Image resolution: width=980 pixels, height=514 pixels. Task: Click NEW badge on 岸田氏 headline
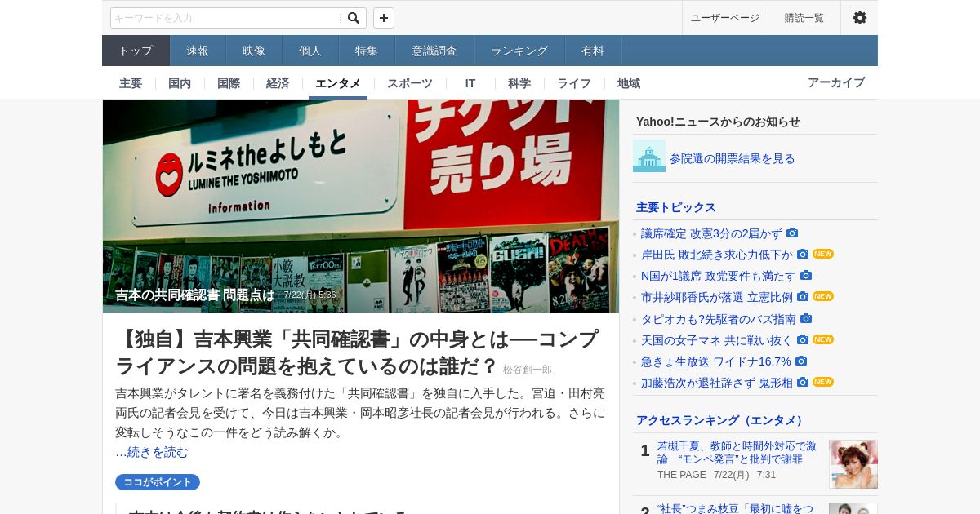click(x=823, y=254)
